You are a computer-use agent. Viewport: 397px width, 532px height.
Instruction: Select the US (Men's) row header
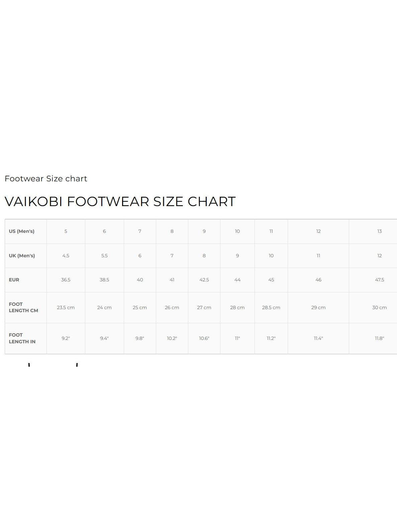coord(22,231)
